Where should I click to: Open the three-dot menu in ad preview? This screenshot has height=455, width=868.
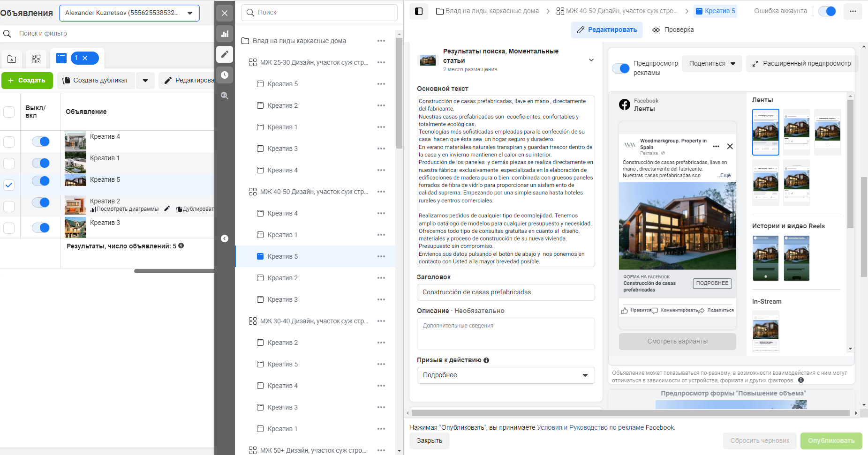click(x=716, y=147)
